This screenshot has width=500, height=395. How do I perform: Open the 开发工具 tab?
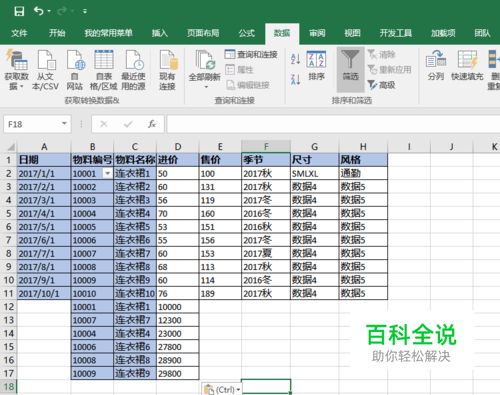(396, 33)
